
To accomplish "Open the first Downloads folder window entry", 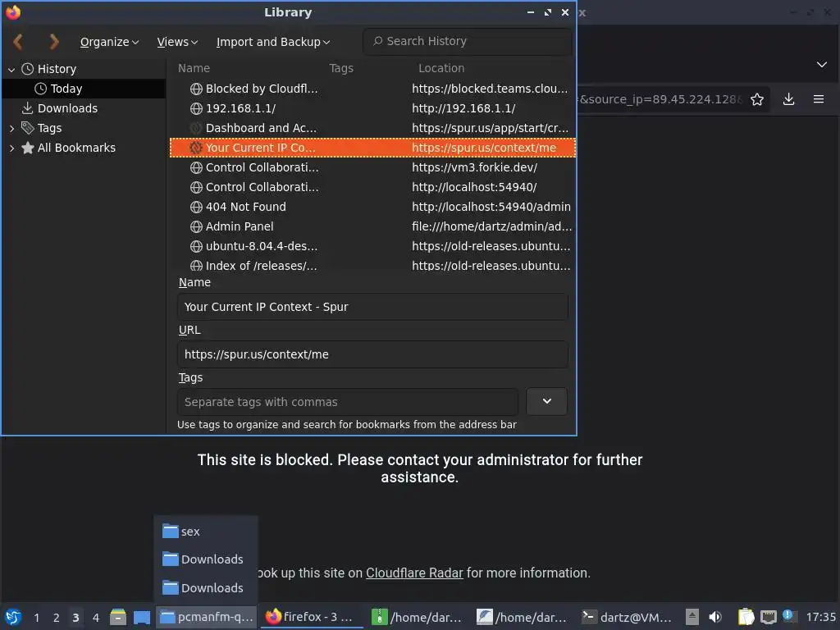I will pyautogui.click(x=206, y=559).
